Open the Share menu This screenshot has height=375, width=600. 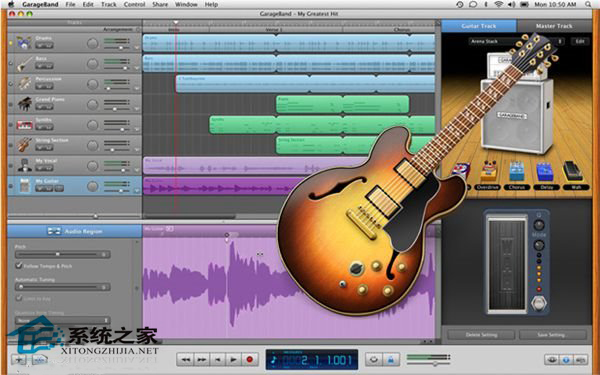tap(160, 5)
